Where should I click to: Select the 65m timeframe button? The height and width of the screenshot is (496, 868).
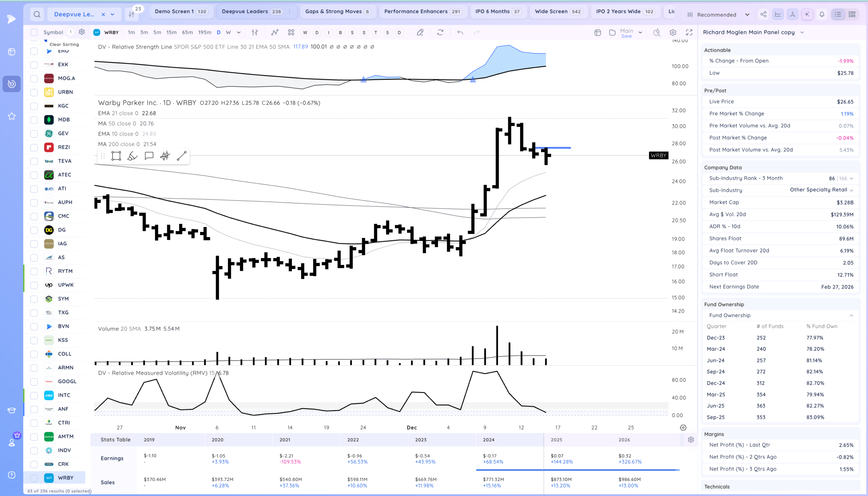[187, 32]
